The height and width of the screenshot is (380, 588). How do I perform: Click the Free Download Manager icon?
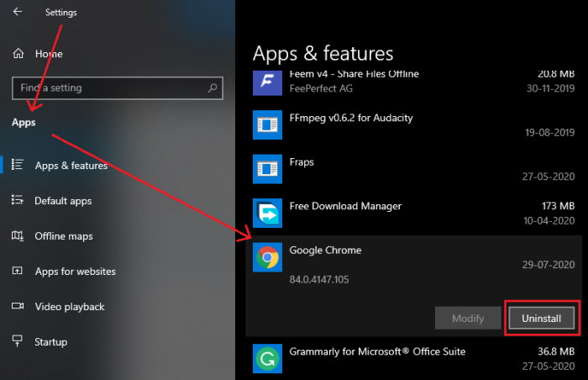267,213
